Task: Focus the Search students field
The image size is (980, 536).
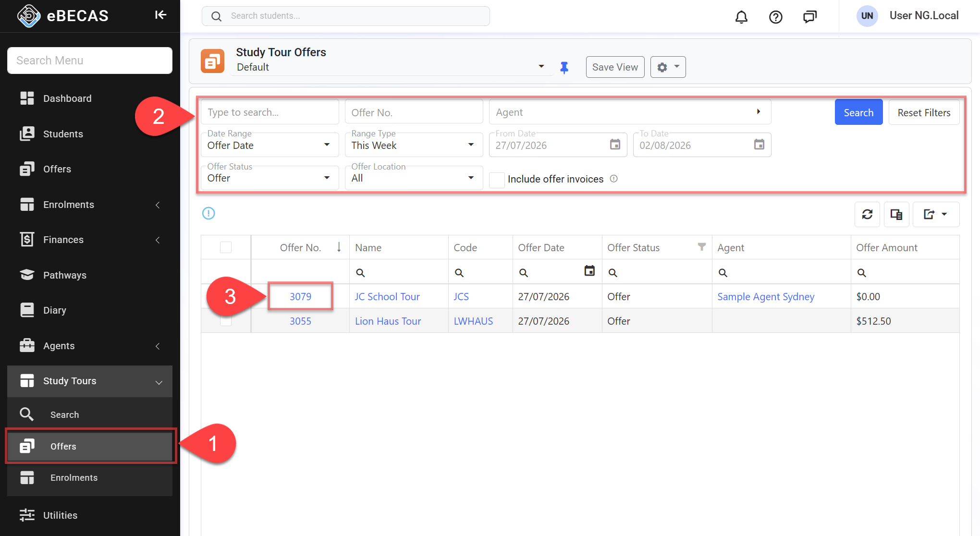Action: (x=346, y=16)
